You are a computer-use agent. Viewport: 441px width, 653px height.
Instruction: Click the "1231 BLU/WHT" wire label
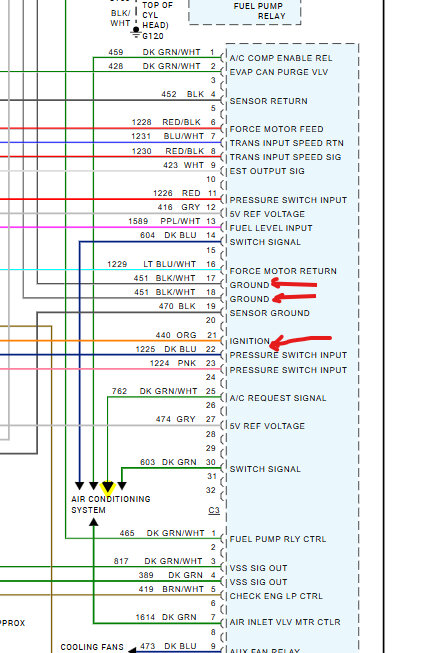point(167,137)
